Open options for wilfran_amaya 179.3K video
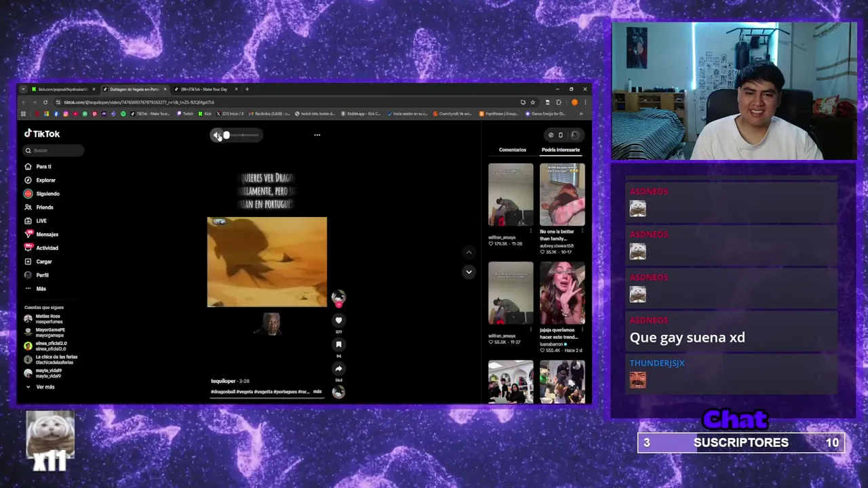Viewport: 868px width, 488px height. (x=530, y=230)
